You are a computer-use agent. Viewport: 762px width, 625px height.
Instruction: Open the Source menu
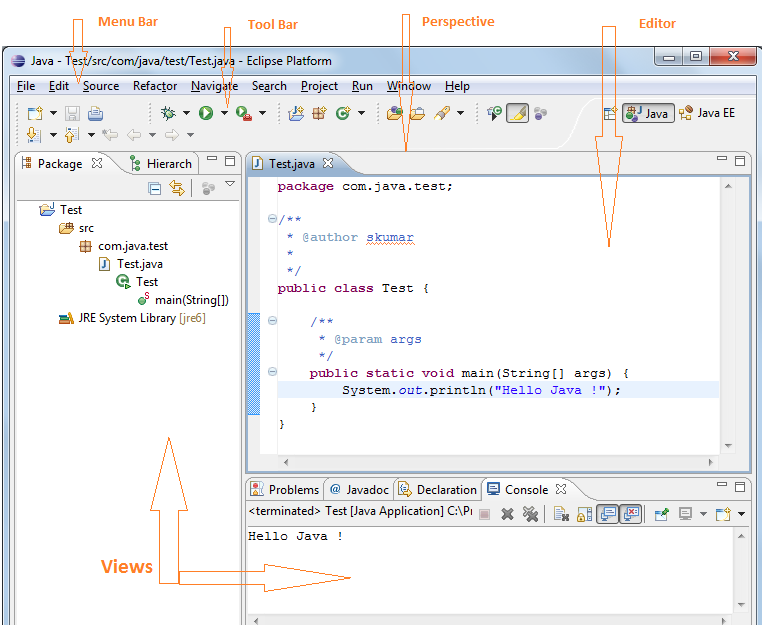tap(101, 86)
